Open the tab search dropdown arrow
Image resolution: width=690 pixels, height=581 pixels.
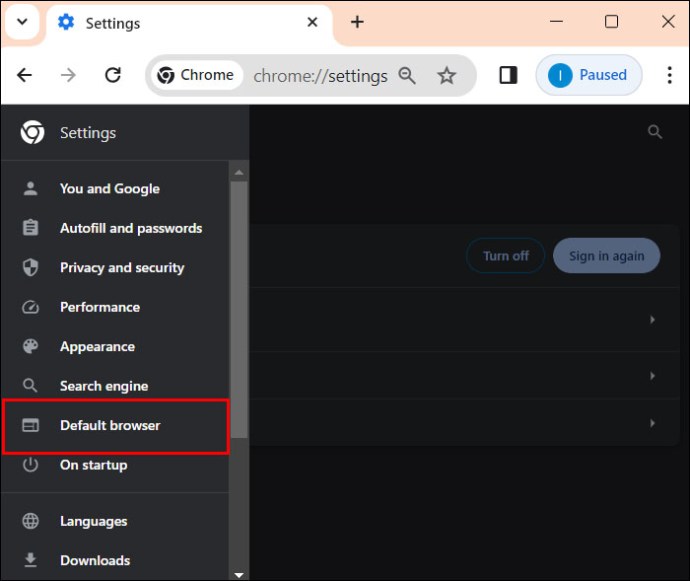pyautogui.click(x=22, y=21)
